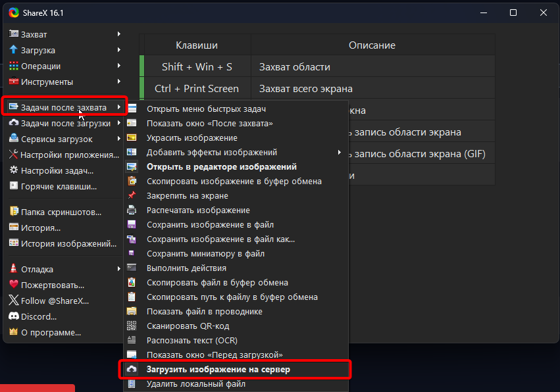Screen dimensions: 560x392
Task: Click the colored grid icon for Операции
Action: (14, 66)
